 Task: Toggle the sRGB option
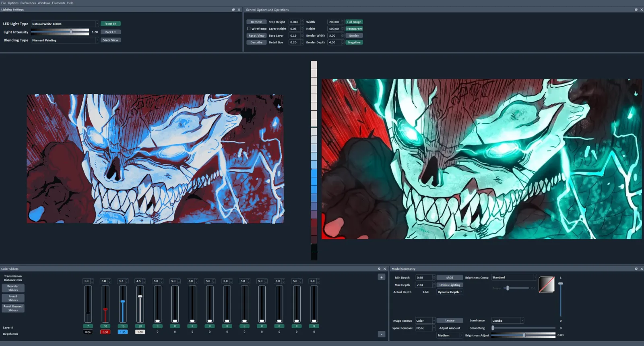point(450,278)
